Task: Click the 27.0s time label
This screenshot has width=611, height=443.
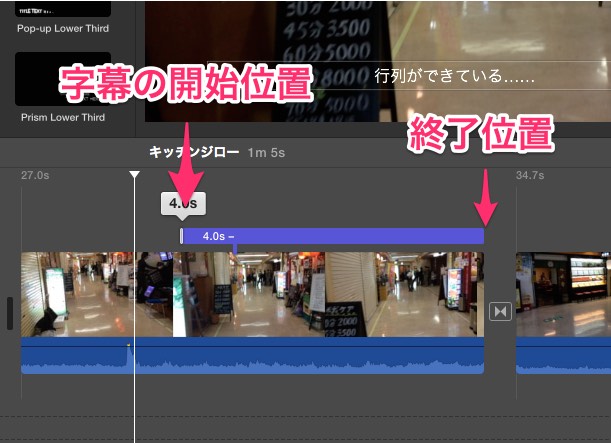Action: pyautogui.click(x=35, y=175)
